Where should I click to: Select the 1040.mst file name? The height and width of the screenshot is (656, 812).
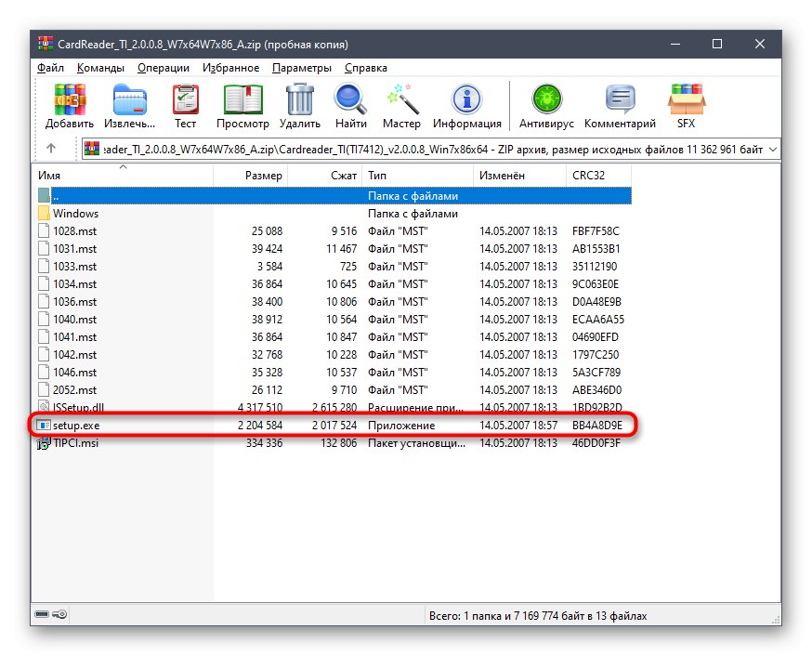pos(74,319)
